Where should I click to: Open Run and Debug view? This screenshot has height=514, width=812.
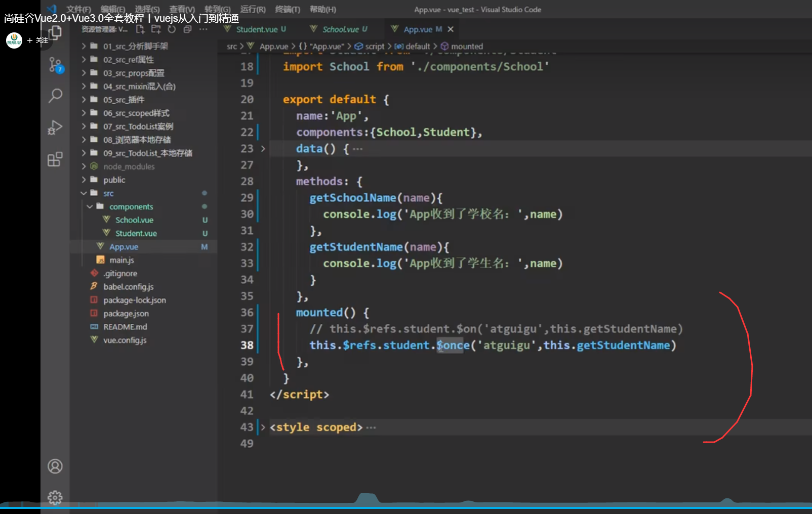coord(55,127)
